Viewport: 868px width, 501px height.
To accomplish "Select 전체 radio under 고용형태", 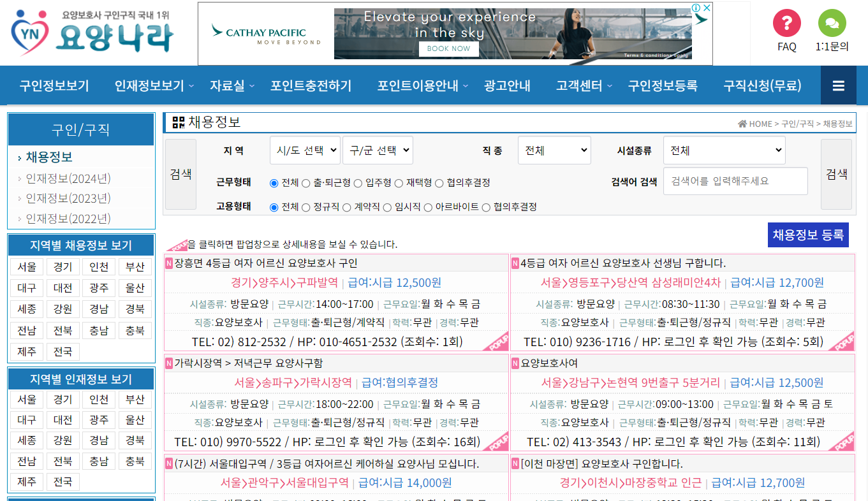I will click(274, 207).
